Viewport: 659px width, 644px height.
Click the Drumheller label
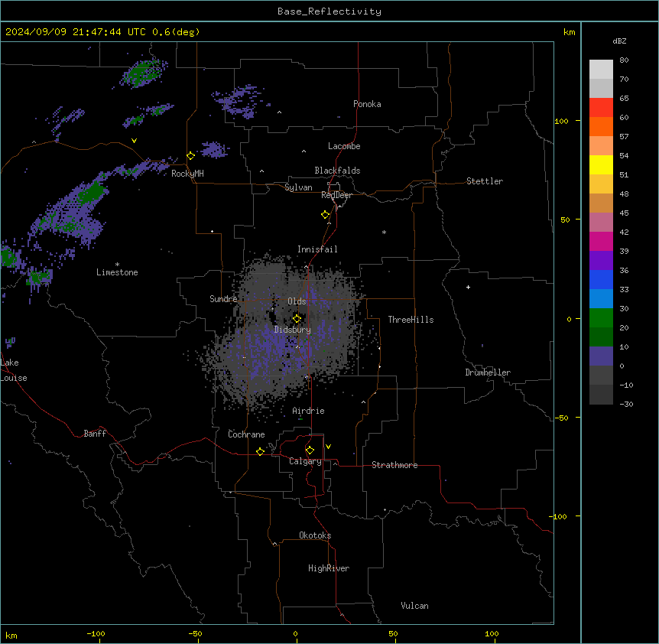pyautogui.click(x=488, y=372)
